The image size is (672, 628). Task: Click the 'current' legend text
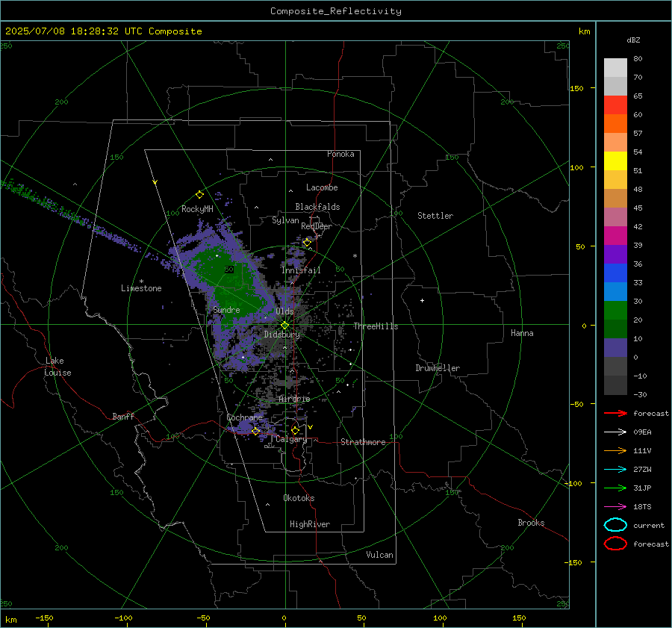coord(649,525)
